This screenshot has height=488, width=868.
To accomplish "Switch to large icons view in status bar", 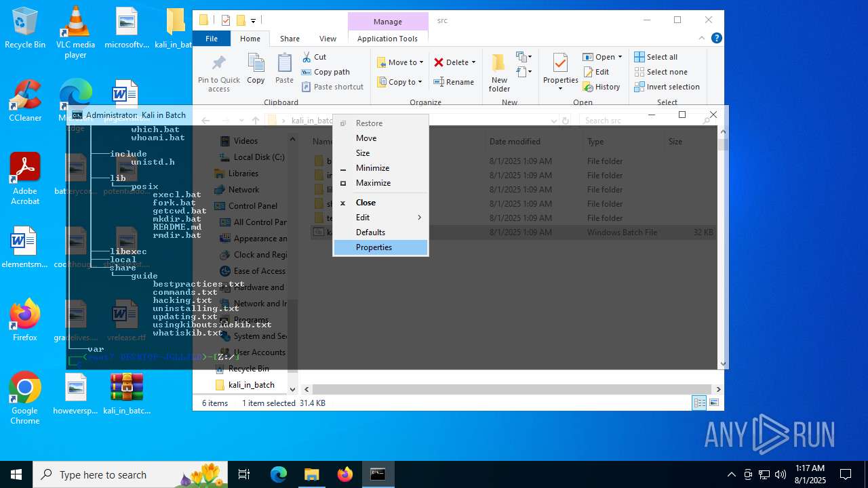I will coord(713,403).
